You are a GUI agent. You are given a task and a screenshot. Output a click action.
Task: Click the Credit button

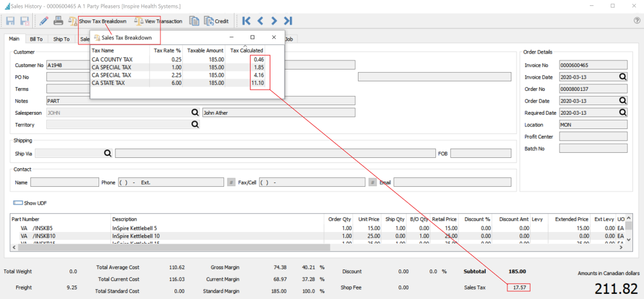pos(216,21)
